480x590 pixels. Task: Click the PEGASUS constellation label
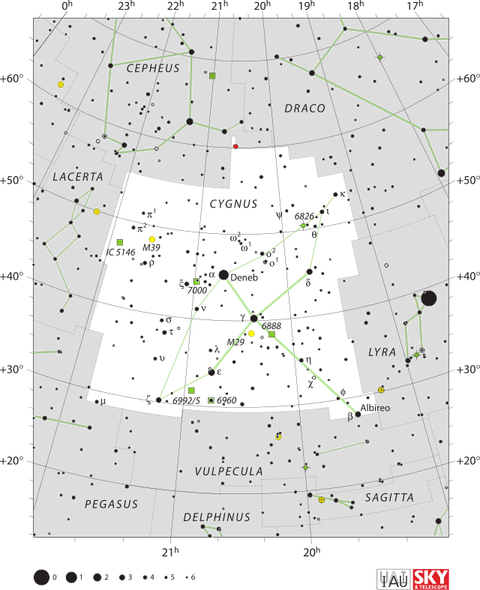click(111, 504)
